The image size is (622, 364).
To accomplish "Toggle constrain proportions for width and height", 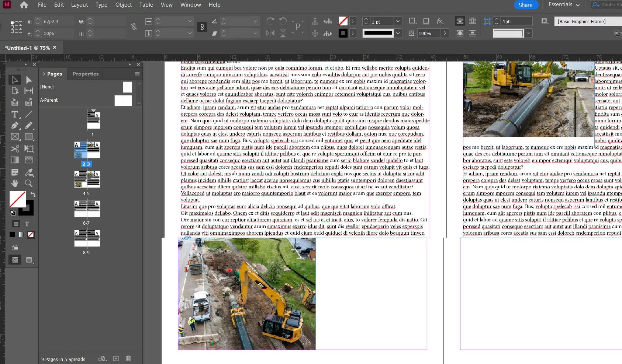I will tap(134, 27).
